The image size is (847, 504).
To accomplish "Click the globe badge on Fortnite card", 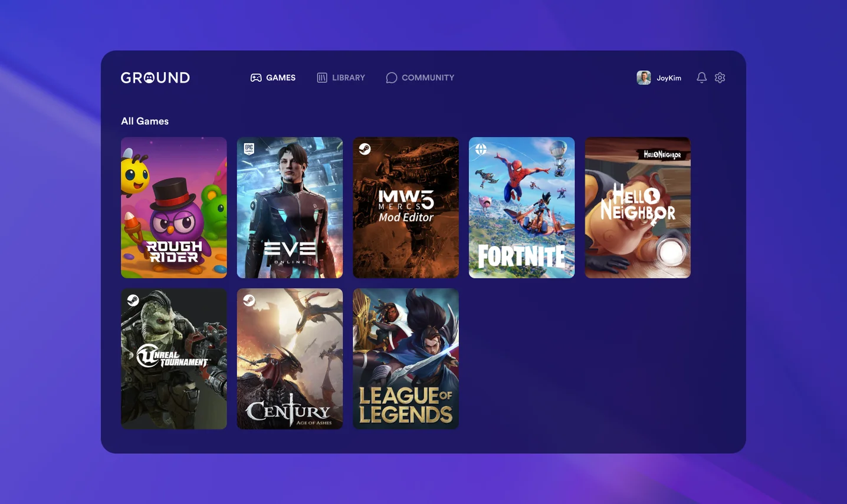I will [481, 149].
